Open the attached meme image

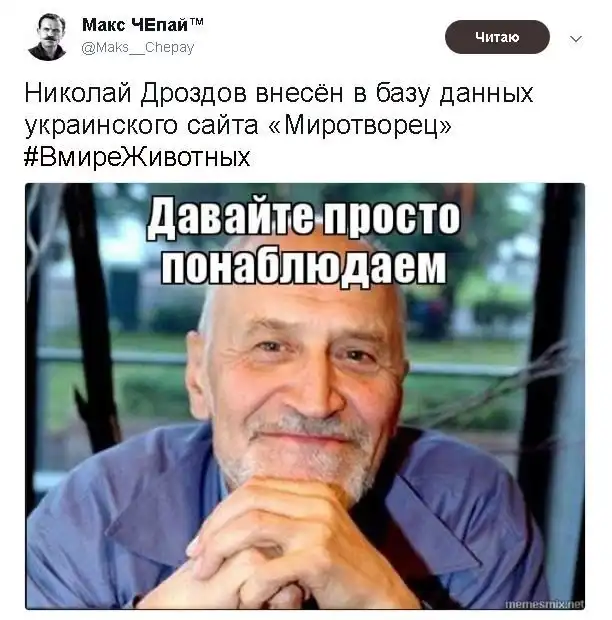click(305, 396)
